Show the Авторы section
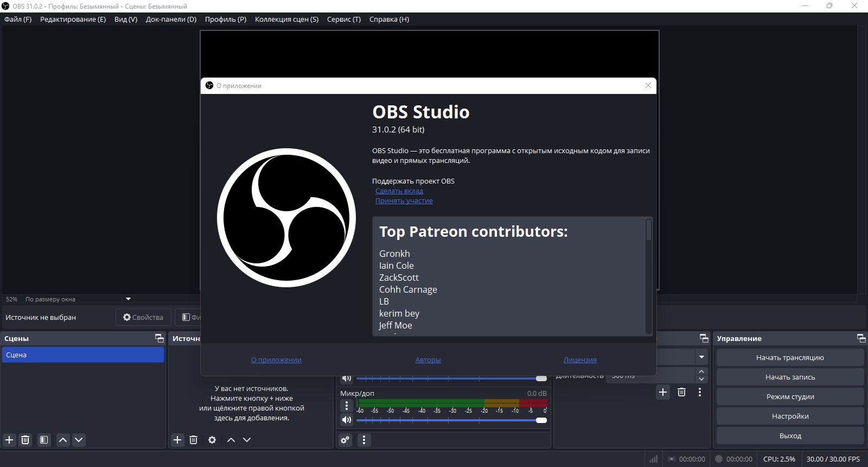The image size is (868, 467). [428, 359]
